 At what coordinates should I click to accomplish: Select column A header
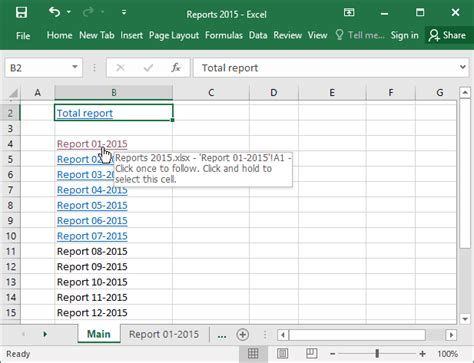(38, 93)
